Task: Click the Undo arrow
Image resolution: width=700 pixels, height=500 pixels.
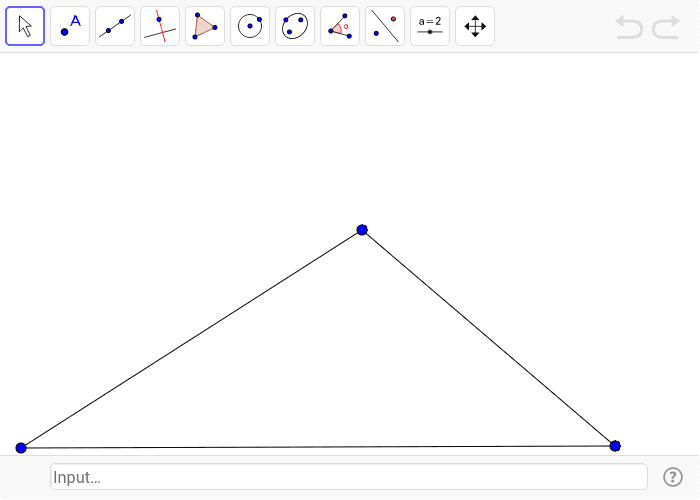Action: pos(629,27)
